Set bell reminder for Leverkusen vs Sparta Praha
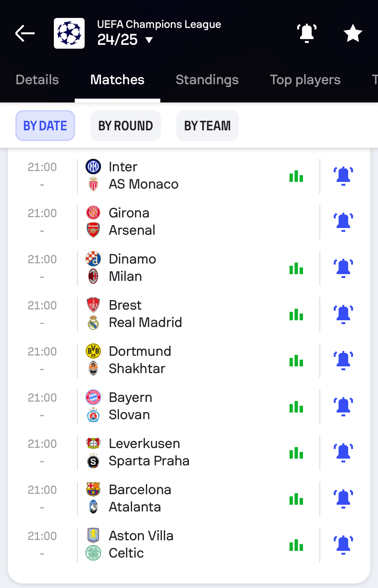Screen dimensions: 378x588 coord(343,453)
